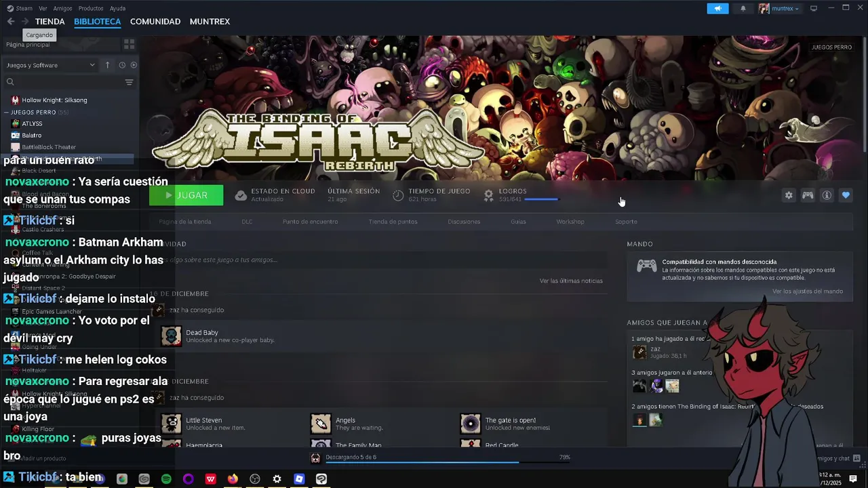The image size is (868, 488).
Task: Open Guías link
Action: tap(518, 222)
